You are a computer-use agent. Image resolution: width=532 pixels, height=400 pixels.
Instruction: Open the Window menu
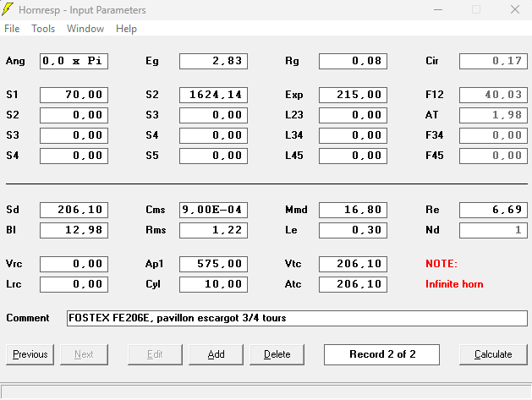click(85, 29)
